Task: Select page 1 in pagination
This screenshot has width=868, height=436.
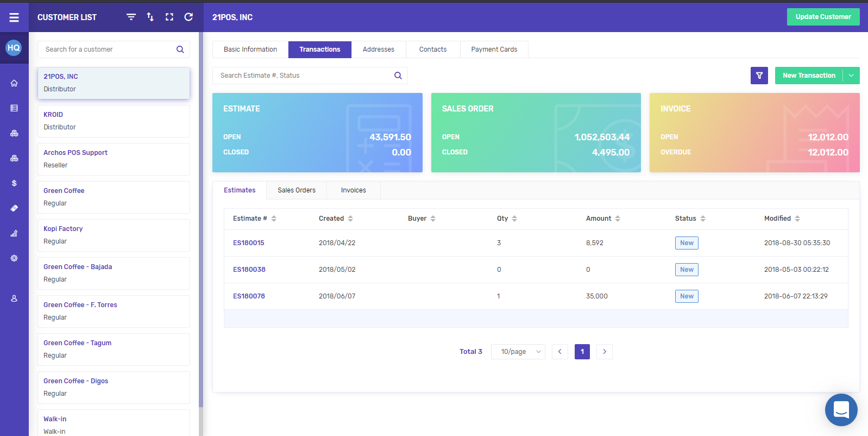Action: coord(582,352)
